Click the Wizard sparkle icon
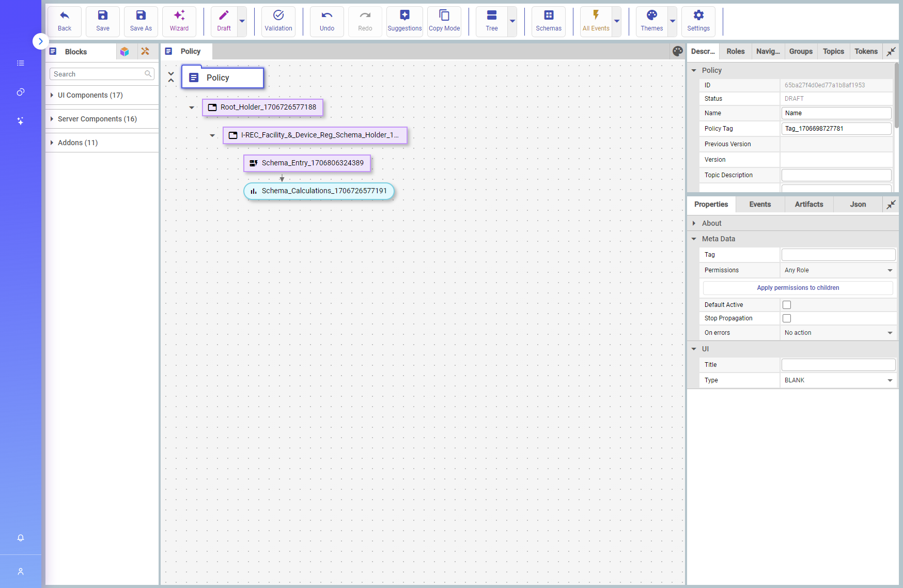Viewport: 903px width, 588px height. (179, 16)
